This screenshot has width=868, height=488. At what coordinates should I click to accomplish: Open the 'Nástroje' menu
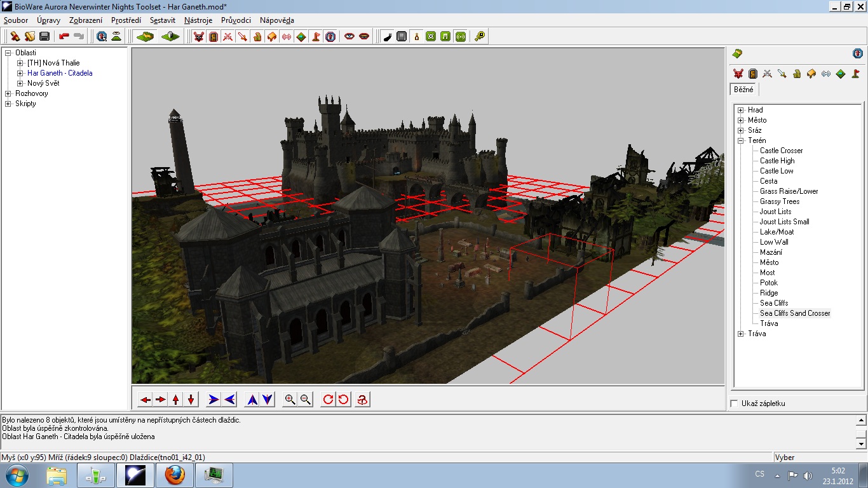pos(198,20)
